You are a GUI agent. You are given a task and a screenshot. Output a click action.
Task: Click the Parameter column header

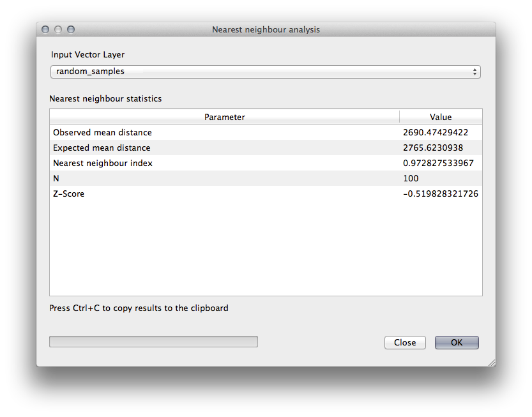pyautogui.click(x=224, y=117)
